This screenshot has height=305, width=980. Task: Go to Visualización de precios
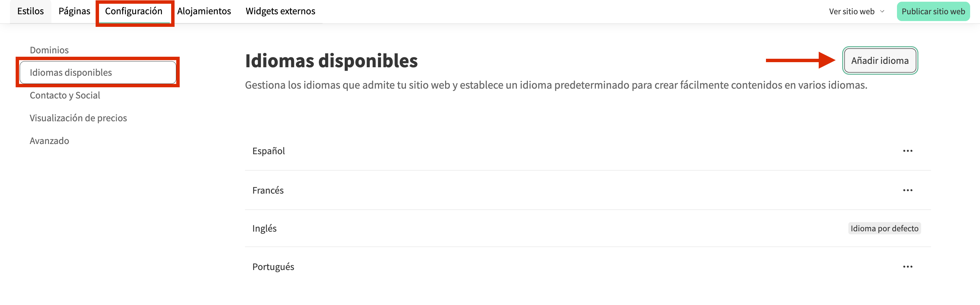click(78, 118)
